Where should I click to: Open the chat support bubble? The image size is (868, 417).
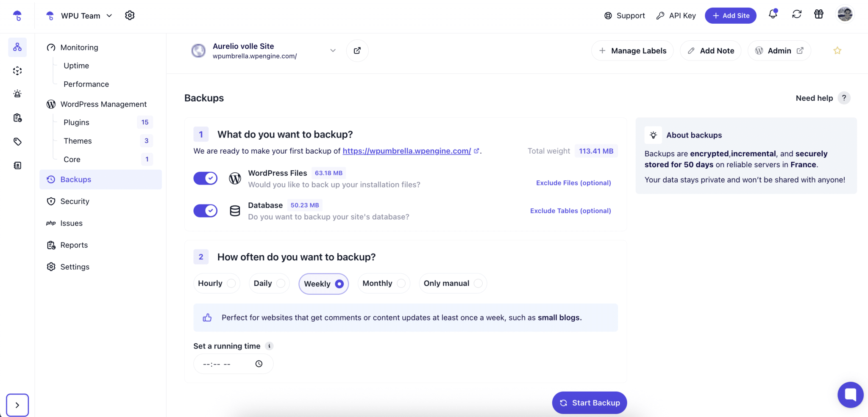[x=850, y=395]
